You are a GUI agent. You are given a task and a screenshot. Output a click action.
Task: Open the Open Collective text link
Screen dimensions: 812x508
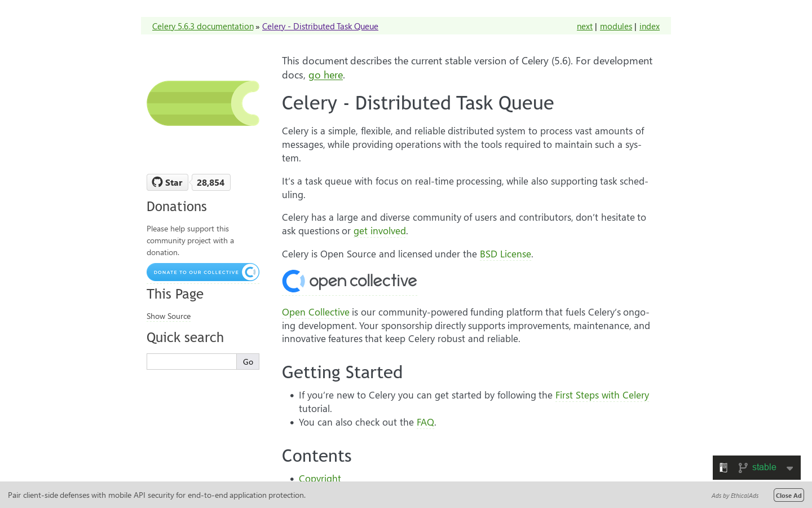pyautogui.click(x=316, y=312)
